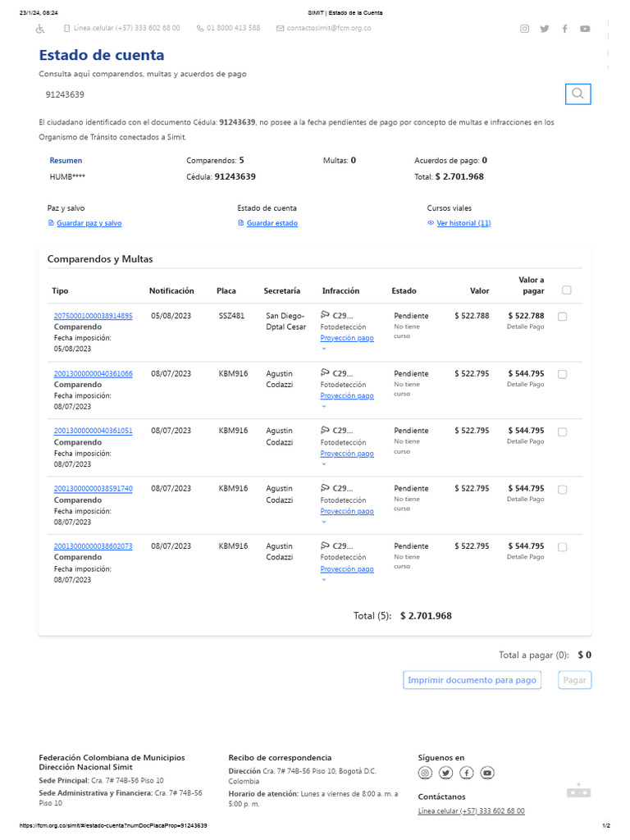The image size is (630, 840).
Task: Check the box for comparendo 20013000000040361066
Action: click(x=563, y=374)
